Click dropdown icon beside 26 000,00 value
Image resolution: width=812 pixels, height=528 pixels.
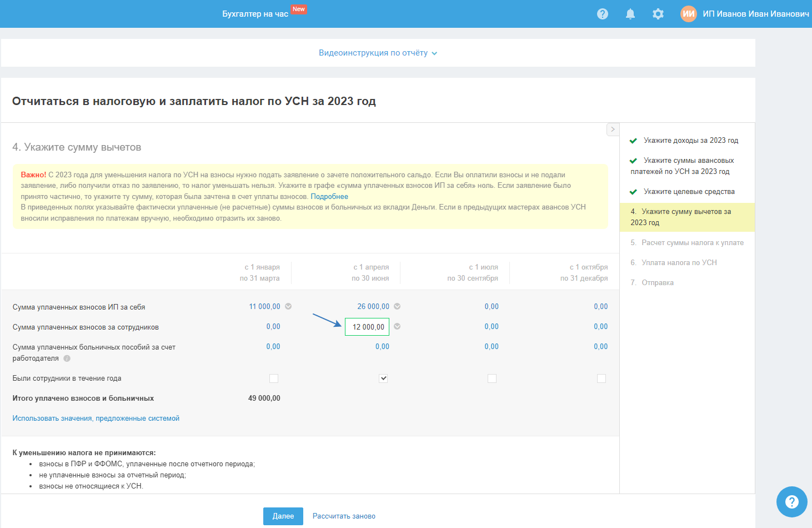tap(397, 306)
